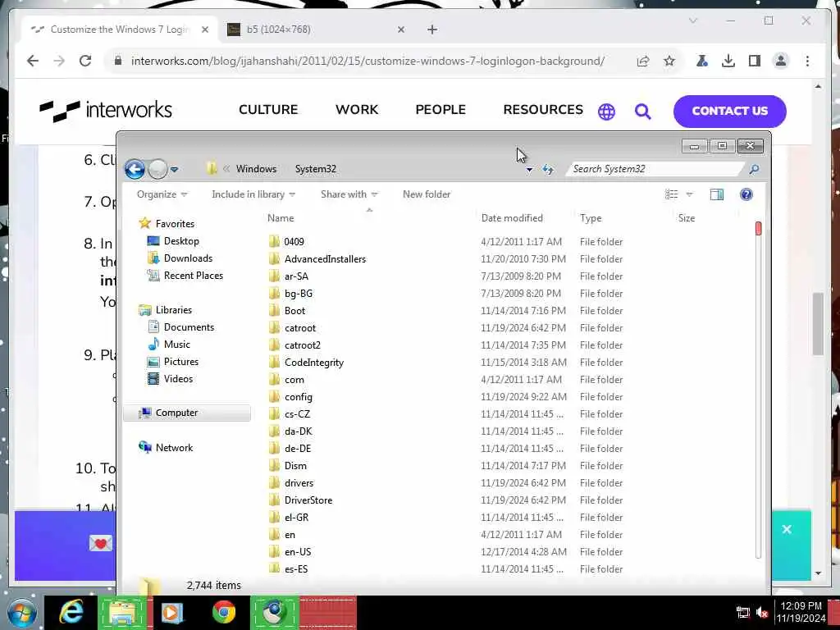The image size is (840, 630).
Task: Toggle the Chrome side panel icon
Action: (755, 61)
